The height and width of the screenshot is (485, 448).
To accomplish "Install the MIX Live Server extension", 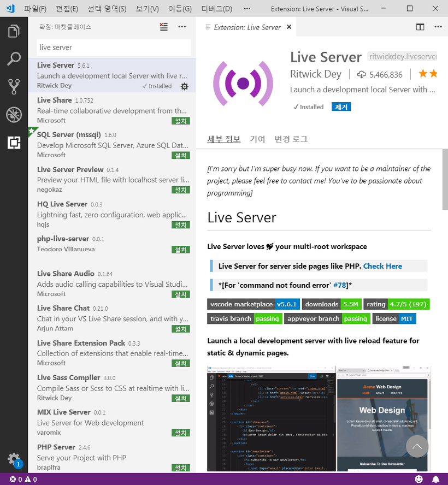I will pyautogui.click(x=181, y=433).
